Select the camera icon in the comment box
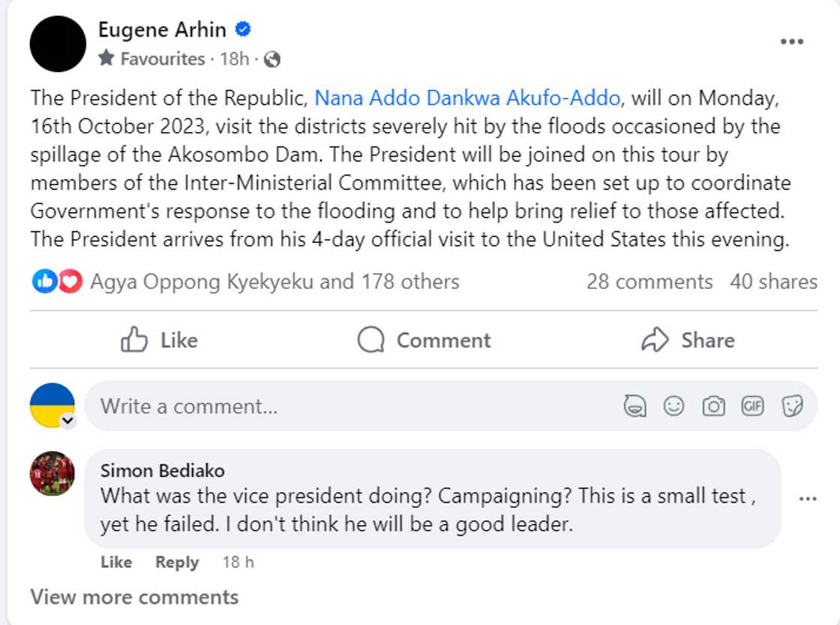This screenshot has height=625, width=840. [x=713, y=406]
